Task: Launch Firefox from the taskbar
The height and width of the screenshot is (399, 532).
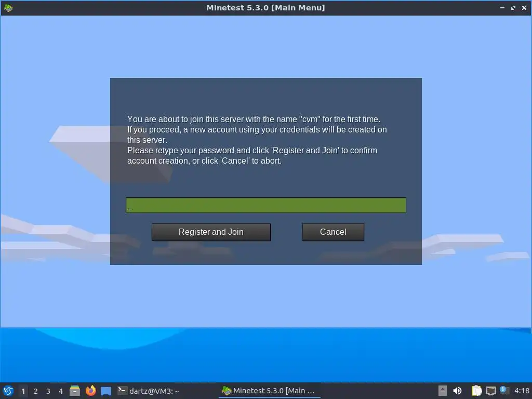Action: (90, 391)
